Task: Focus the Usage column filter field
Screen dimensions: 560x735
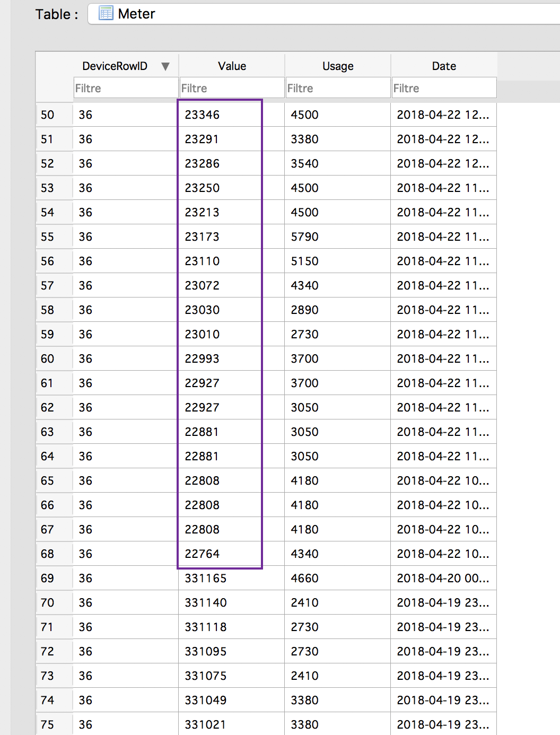Action: click(x=338, y=88)
